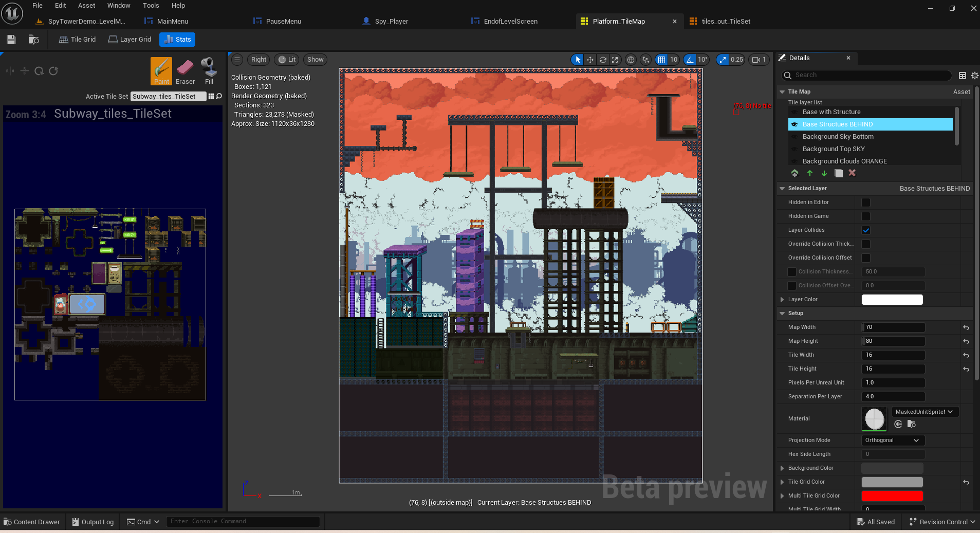980x533 pixels.
Task: Uncheck Layer Collides checkbox
Action: coord(866,230)
